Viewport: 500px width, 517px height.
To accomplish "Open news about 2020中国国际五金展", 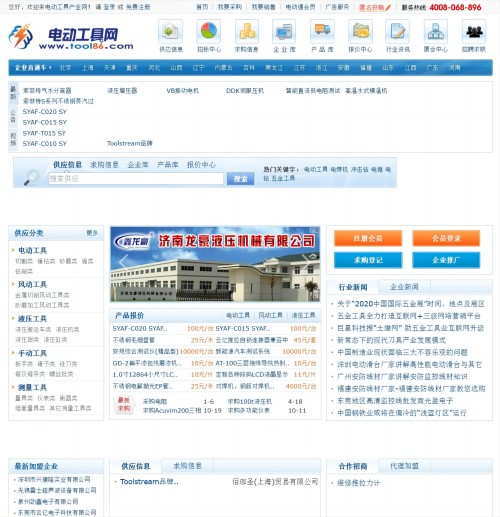I will pos(411,304).
